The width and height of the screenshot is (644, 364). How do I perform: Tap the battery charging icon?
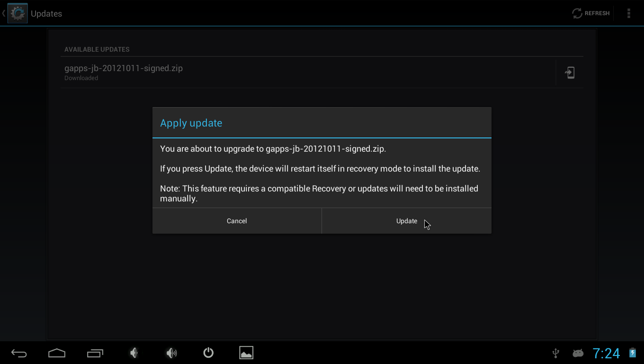tap(633, 353)
